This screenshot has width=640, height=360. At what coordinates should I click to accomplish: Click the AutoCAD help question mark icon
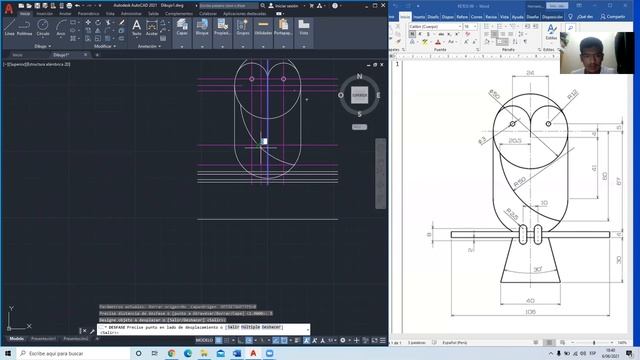pos(335,6)
